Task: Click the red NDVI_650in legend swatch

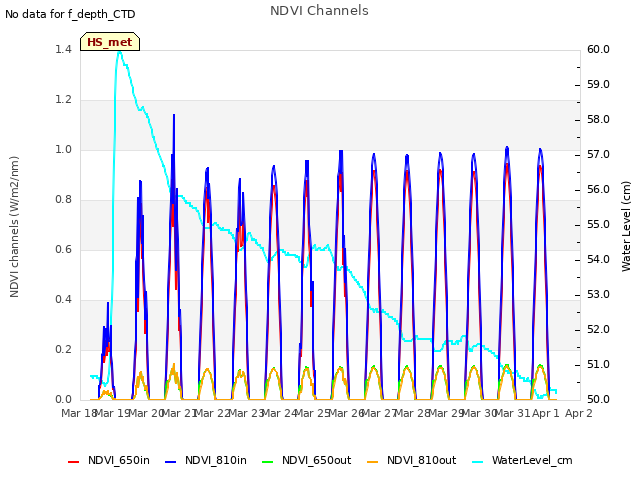Action: 73,462
